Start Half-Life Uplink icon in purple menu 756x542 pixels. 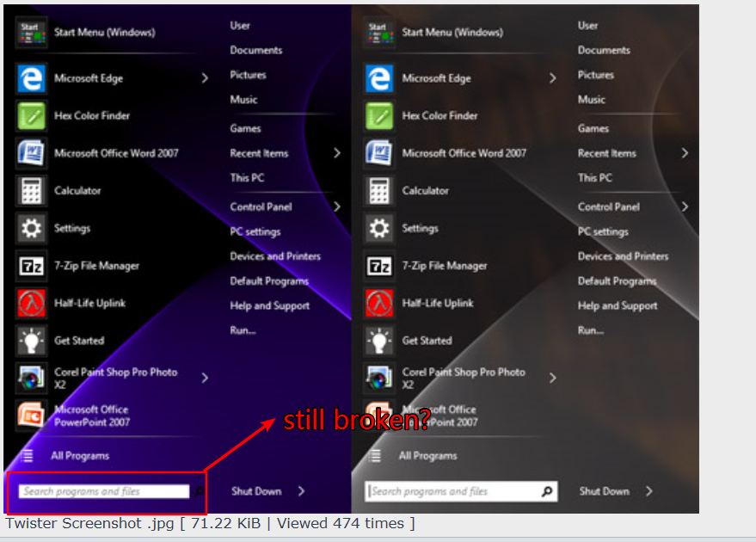coord(31,304)
